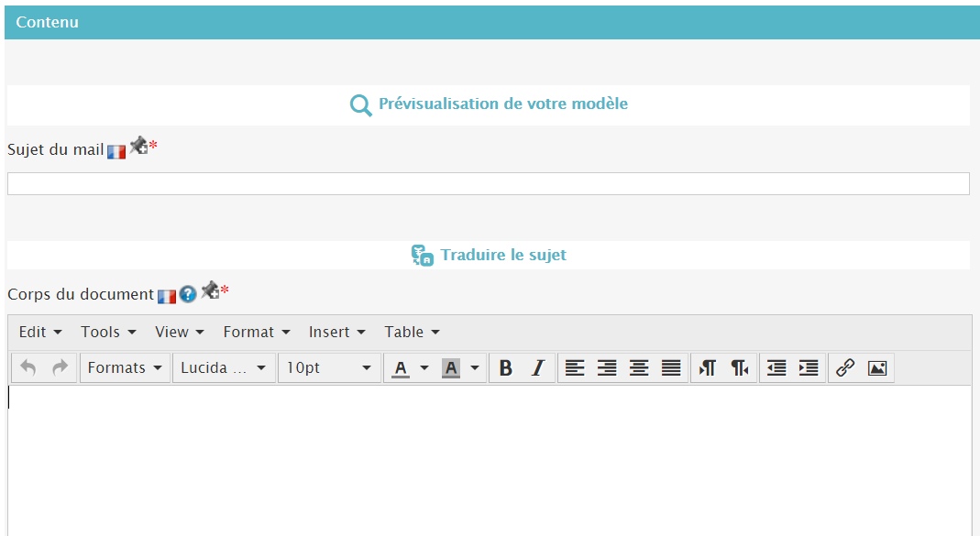
Task: Open the Insert menu
Action: (336, 333)
